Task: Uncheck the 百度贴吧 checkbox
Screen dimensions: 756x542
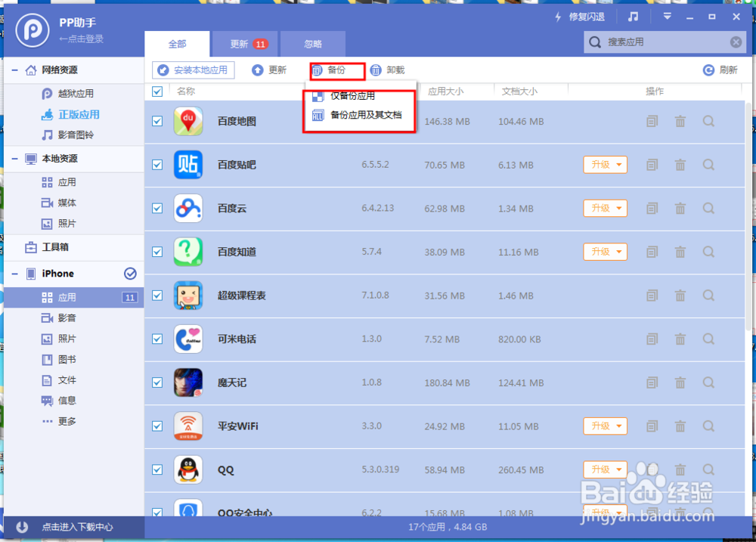Action: point(157,165)
